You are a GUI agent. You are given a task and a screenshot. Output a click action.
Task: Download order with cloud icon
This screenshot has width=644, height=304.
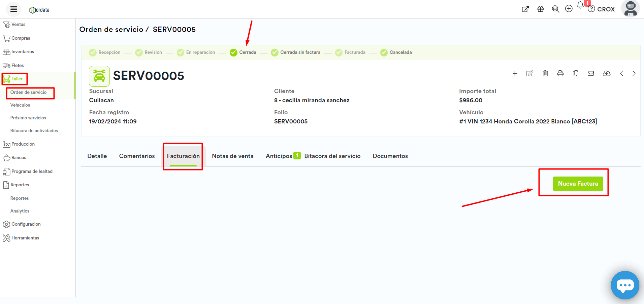[x=606, y=73]
